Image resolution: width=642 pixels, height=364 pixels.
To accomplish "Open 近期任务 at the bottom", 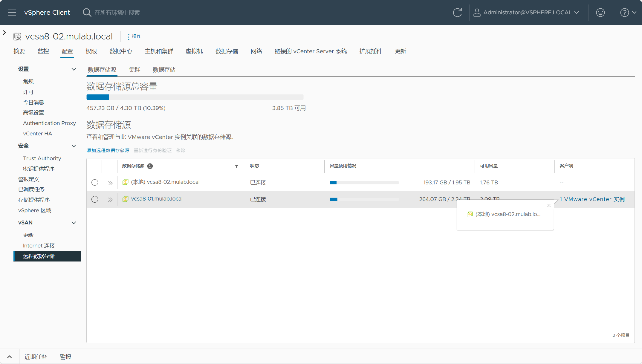I will pyautogui.click(x=36, y=357).
